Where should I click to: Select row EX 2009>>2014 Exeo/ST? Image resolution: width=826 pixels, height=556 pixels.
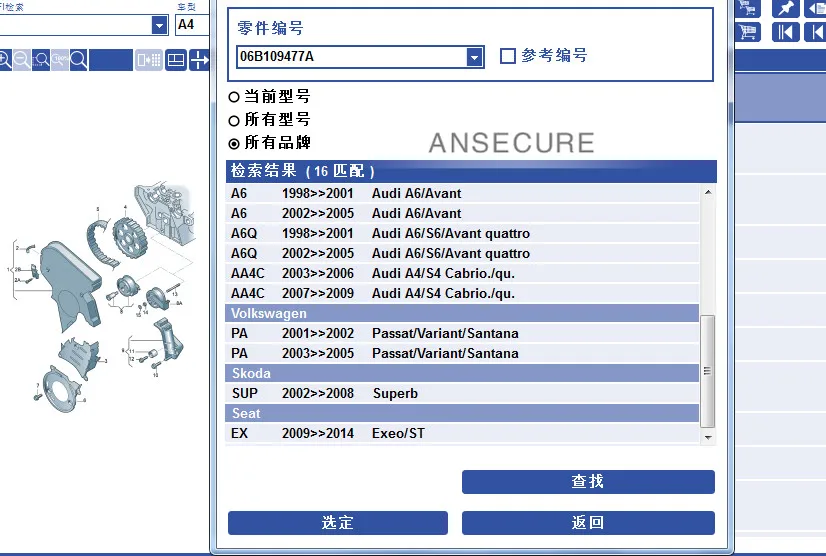click(x=462, y=434)
